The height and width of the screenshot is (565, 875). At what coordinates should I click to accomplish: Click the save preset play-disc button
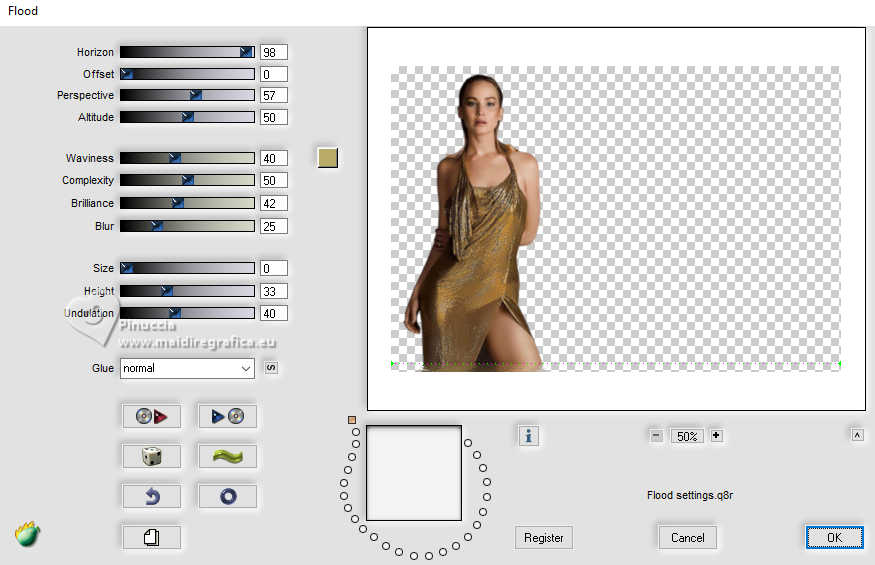click(x=228, y=416)
